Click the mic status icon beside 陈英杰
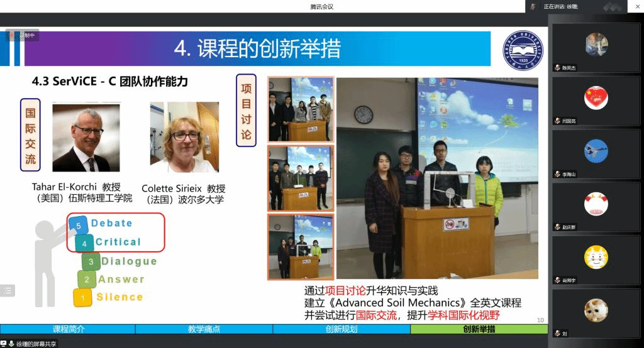Image resolution: width=644 pixels, height=348 pixels. pos(557,68)
